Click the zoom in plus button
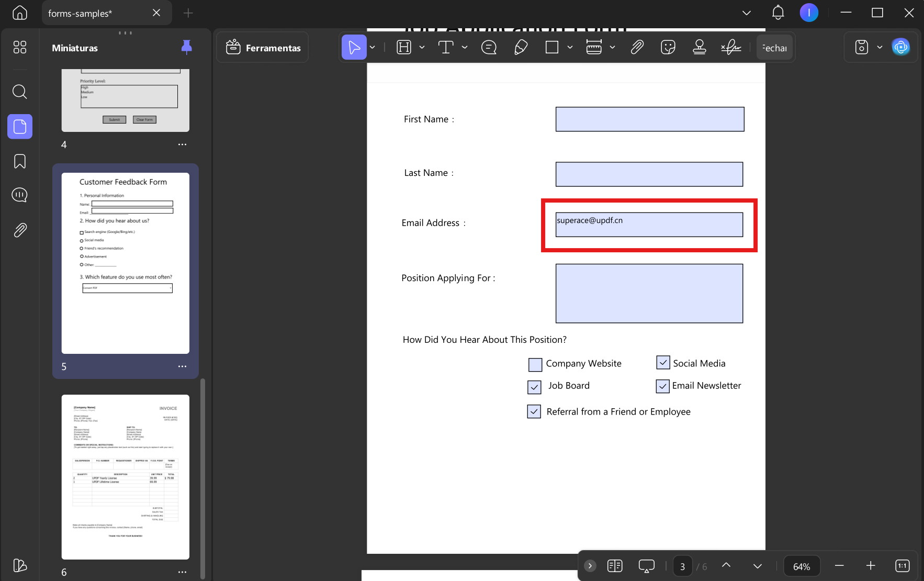This screenshot has width=924, height=581. (871, 566)
